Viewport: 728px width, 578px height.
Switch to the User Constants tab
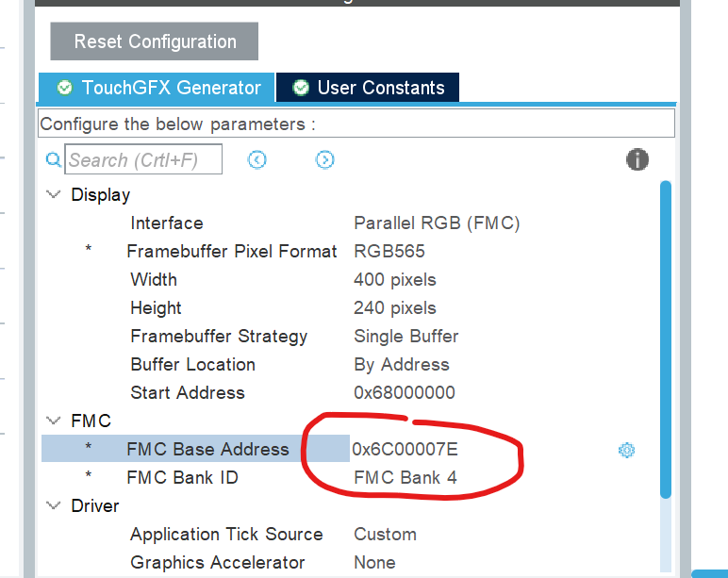(x=367, y=88)
